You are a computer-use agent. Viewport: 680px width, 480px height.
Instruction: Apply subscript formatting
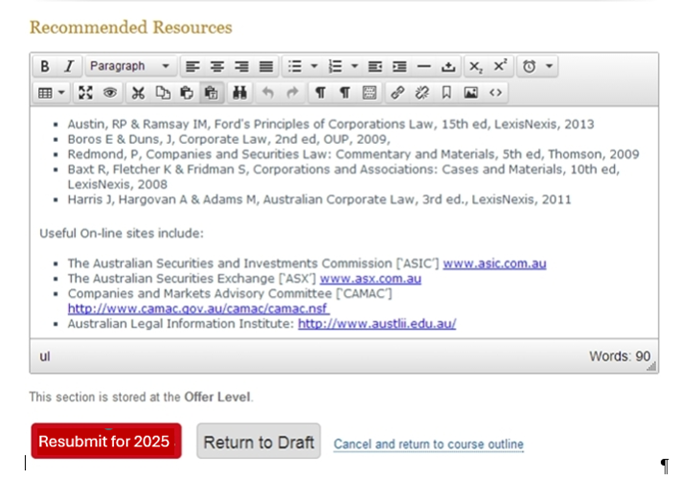476,66
